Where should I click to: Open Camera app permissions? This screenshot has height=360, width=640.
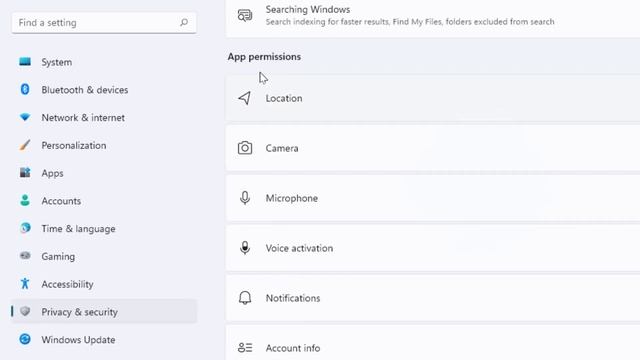pos(433,148)
